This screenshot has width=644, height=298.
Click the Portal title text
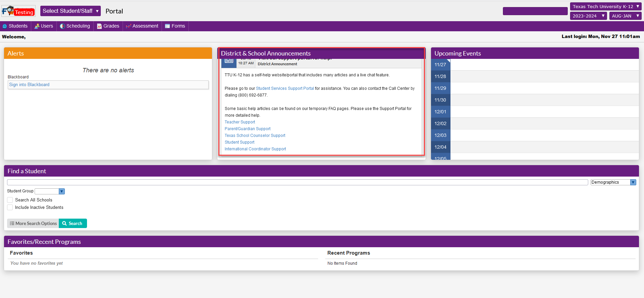click(x=114, y=11)
